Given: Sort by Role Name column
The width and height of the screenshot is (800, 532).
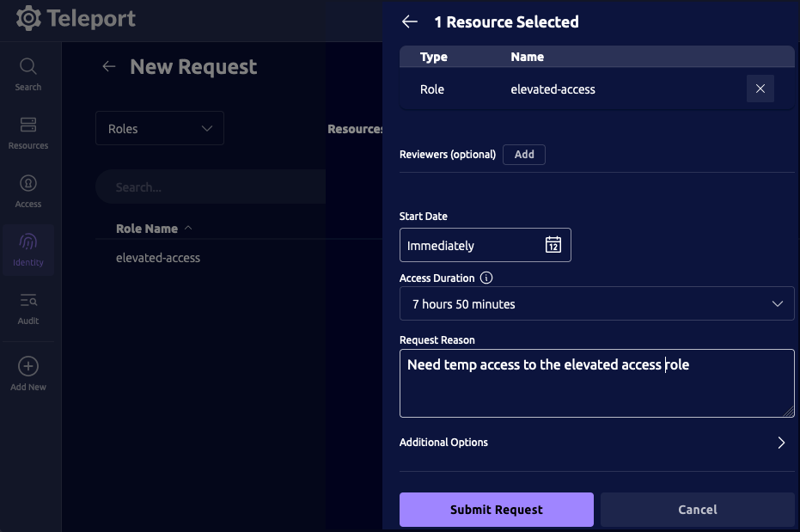Looking at the screenshot, I should click(x=147, y=228).
